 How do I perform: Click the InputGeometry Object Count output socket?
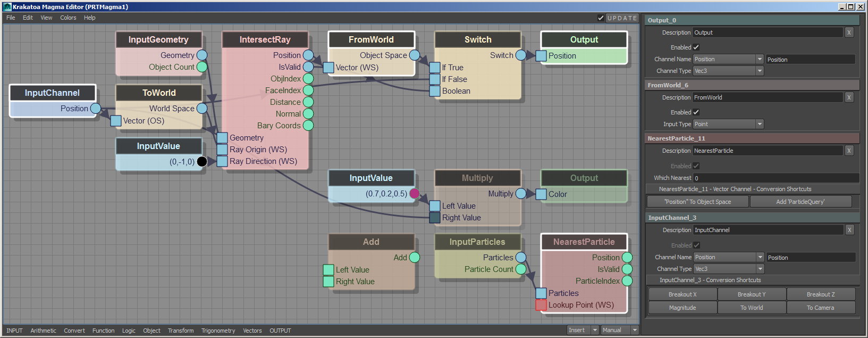coord(202,67)
